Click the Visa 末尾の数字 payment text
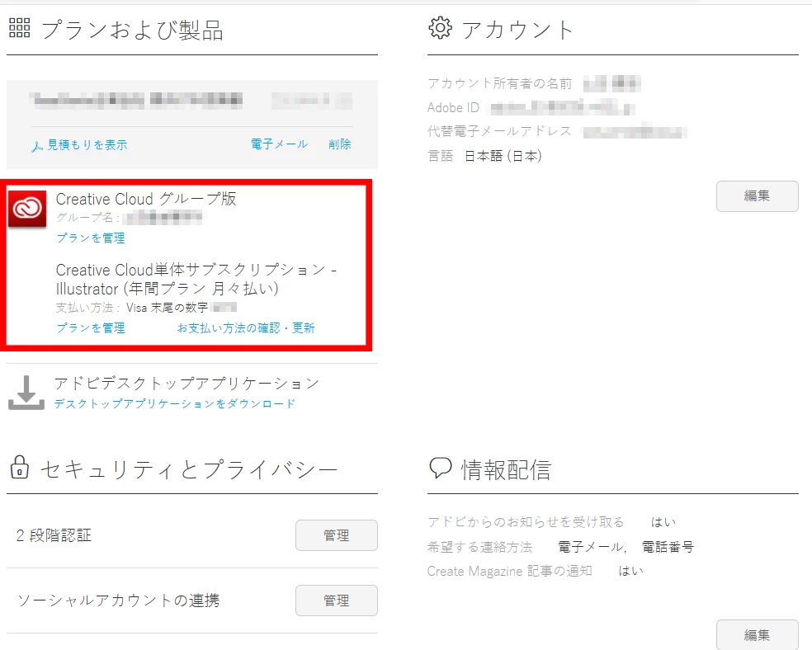The width and height of the screenshot is (812, 650). point(167,308)
